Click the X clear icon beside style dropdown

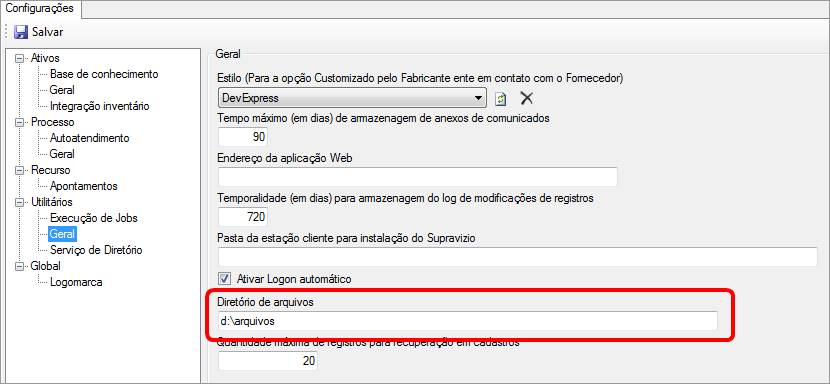(x=527, y=98)
